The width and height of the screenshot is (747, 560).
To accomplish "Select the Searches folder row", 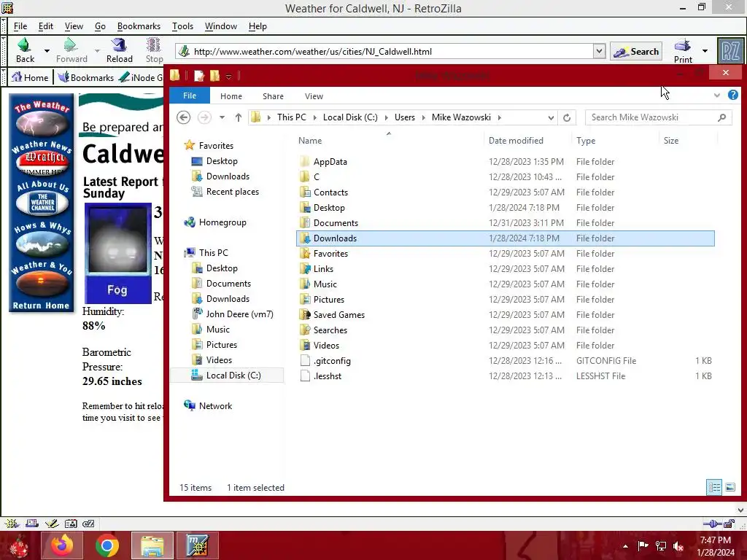I will [505, 330].
